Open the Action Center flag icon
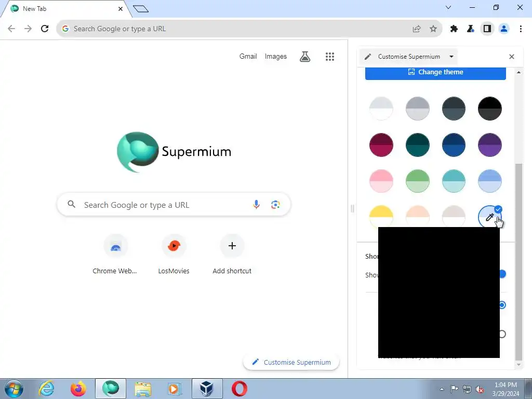The image size is (532, 399). (454, 389)
